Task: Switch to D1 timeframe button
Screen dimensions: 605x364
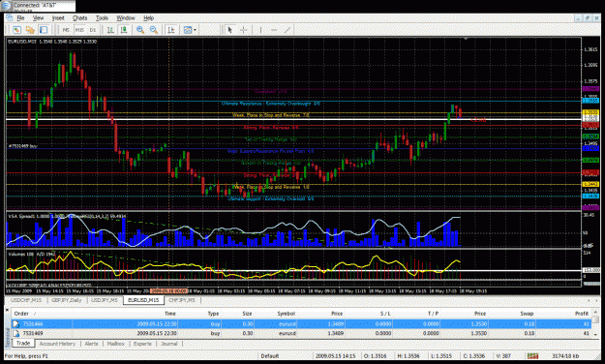Action: click(x=93, y=30)
